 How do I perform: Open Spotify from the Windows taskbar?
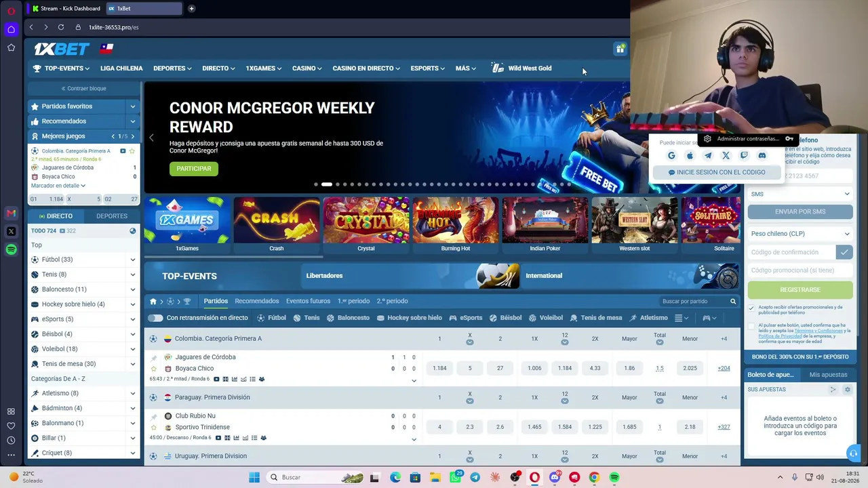pyautogui.click(x=614, y=477)
